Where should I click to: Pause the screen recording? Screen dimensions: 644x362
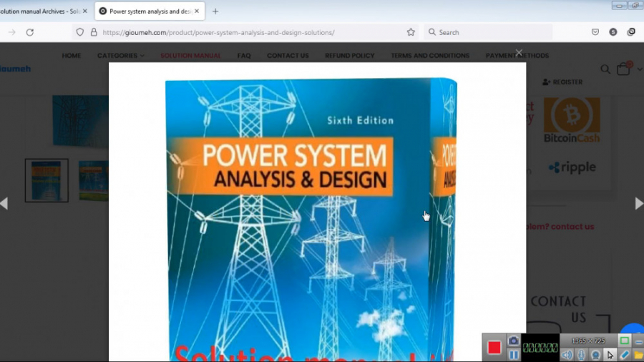click(x=513, y=355)
